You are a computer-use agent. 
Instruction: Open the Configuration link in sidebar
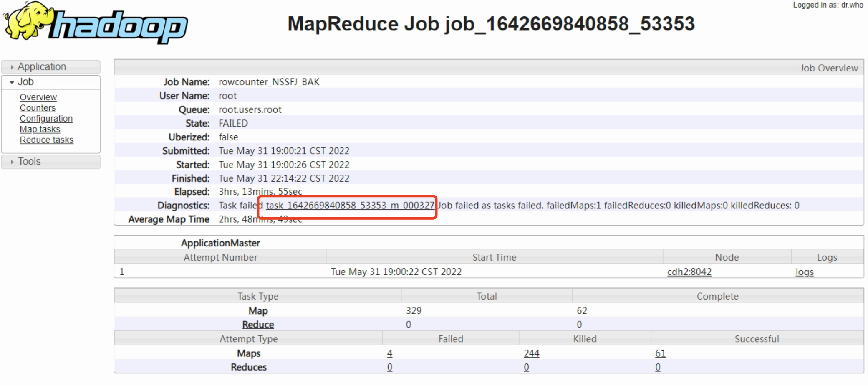[x=46, y=119]
